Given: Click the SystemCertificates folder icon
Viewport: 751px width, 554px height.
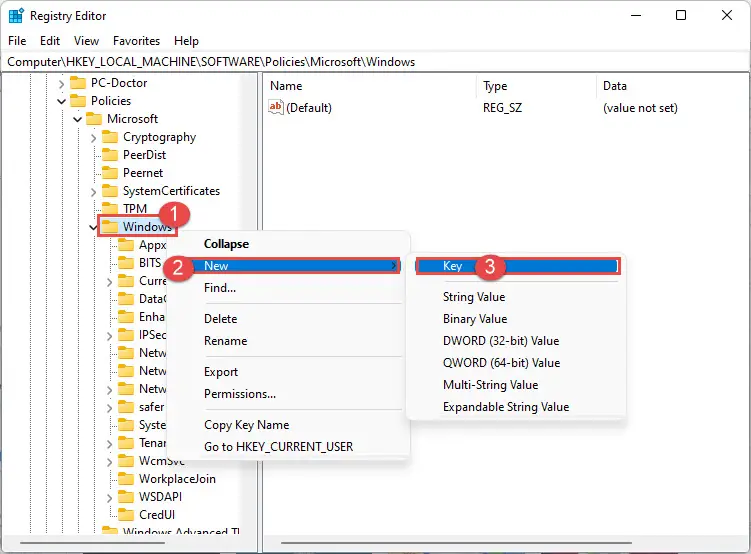Looking at the screenshot, I should (x=110, y=191).
